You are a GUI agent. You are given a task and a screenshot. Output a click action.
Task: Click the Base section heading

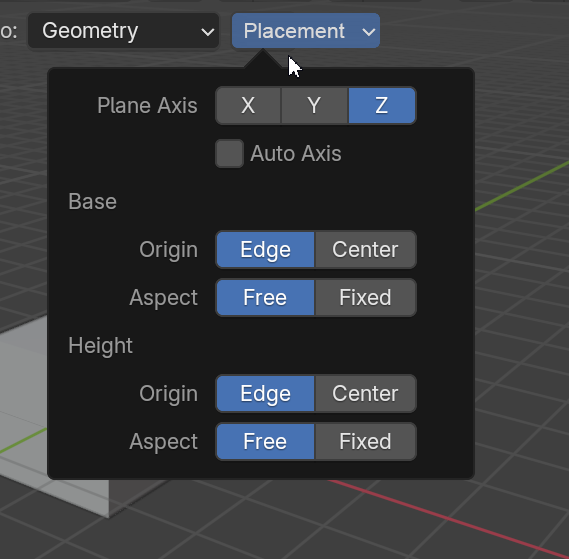point(93,201)
